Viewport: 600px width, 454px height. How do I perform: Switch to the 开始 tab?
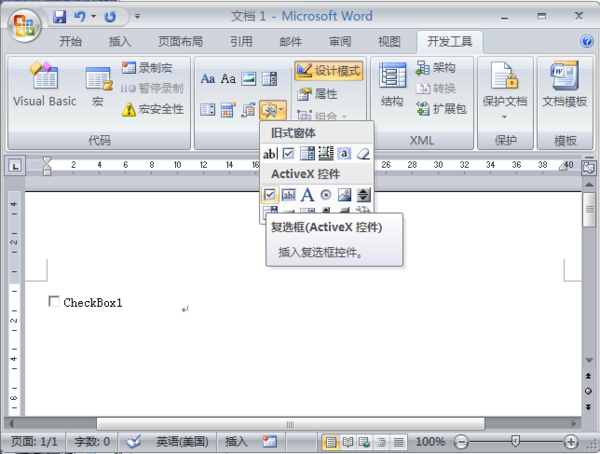[x=70, y=41]
